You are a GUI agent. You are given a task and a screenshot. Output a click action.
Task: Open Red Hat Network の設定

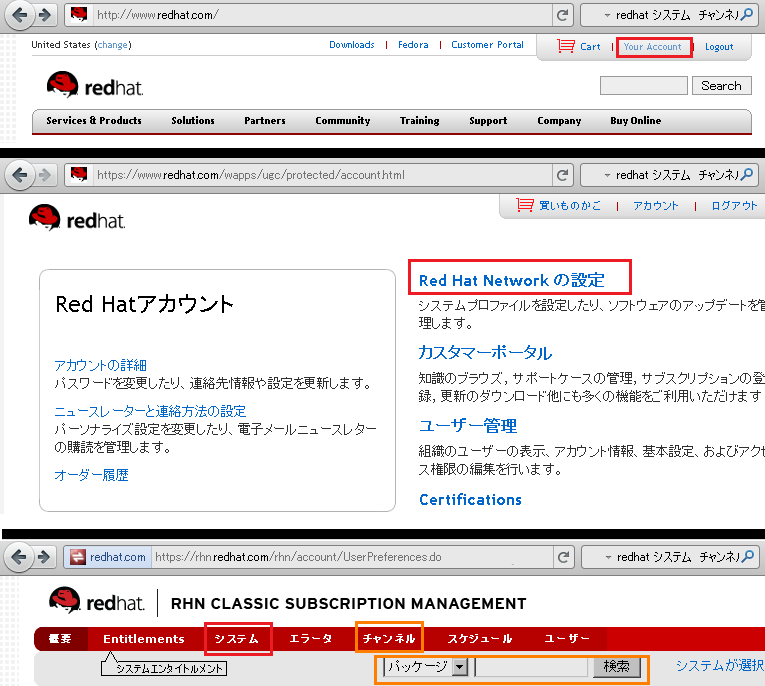[512, 280]
